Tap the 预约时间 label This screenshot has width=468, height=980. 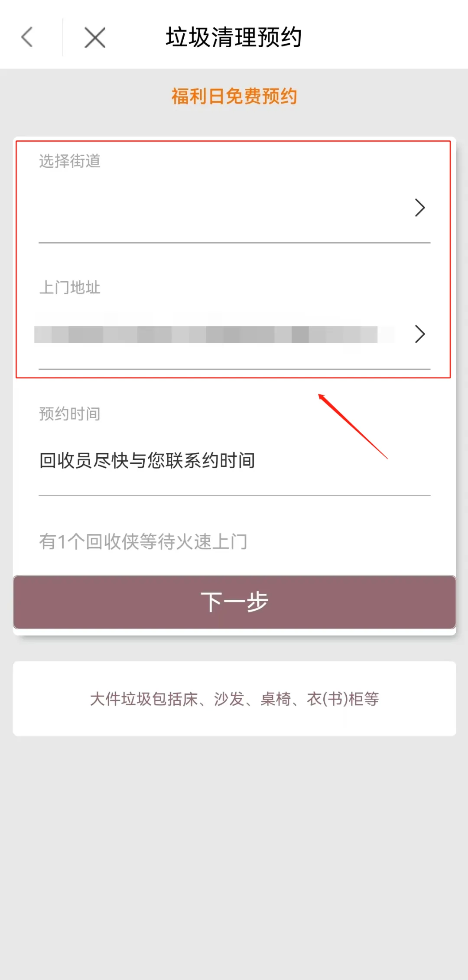click(x=70, y=414)
